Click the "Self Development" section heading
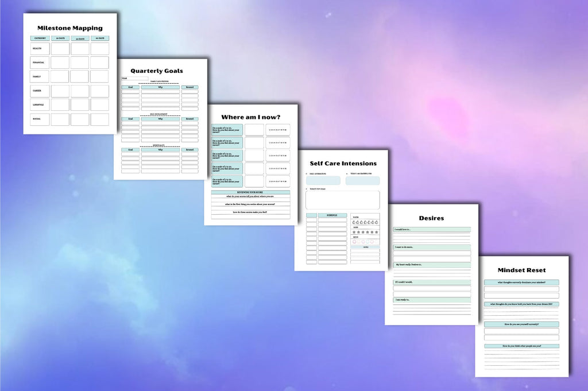The height and width of the screenshot is (391, 588). point(159,114)
